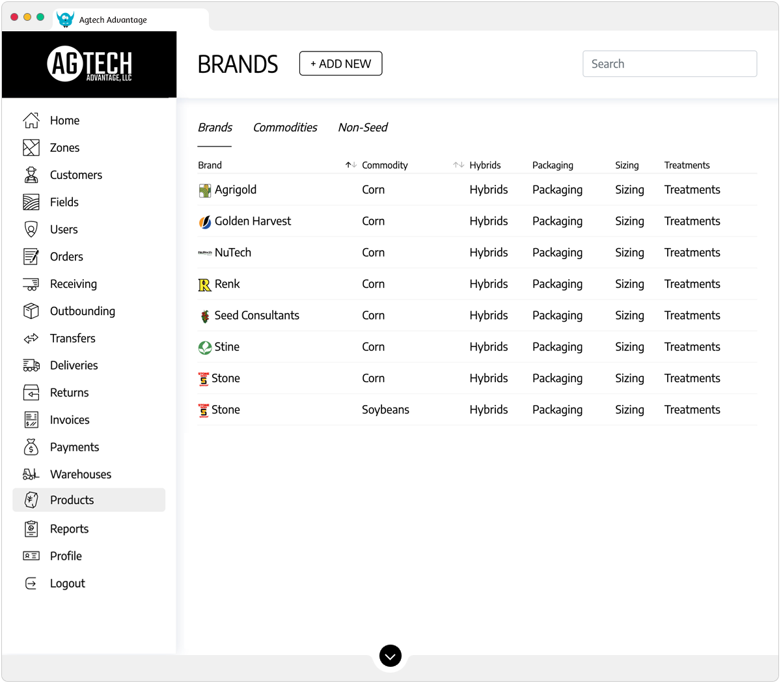Open the Reports clipboard icon
The height and width of the screenshot is (700, 781).
(31, 529)
